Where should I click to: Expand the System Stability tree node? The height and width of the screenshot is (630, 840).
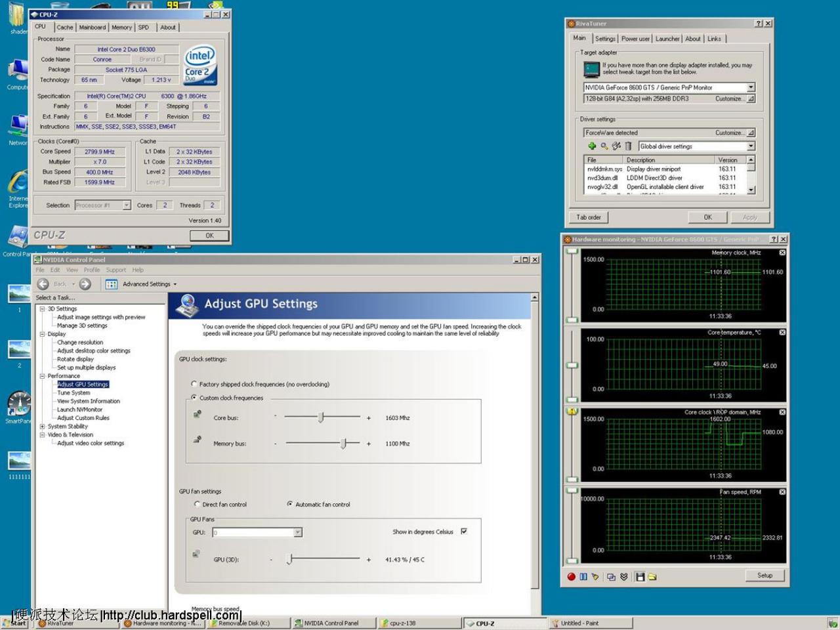coord(43,427)
